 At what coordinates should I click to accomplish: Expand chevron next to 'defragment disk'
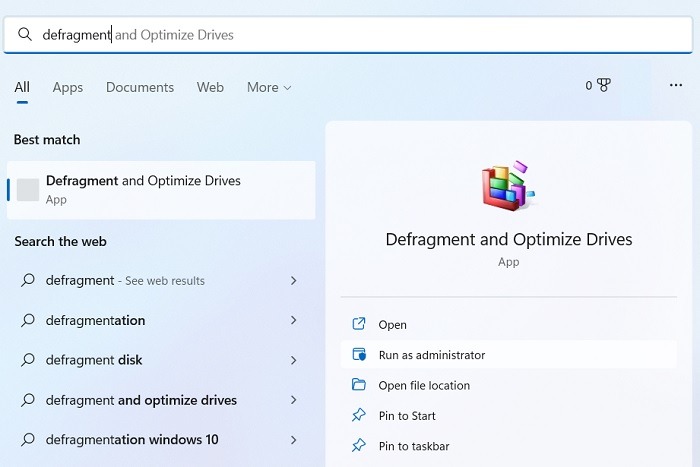click(x=293, y=360)
